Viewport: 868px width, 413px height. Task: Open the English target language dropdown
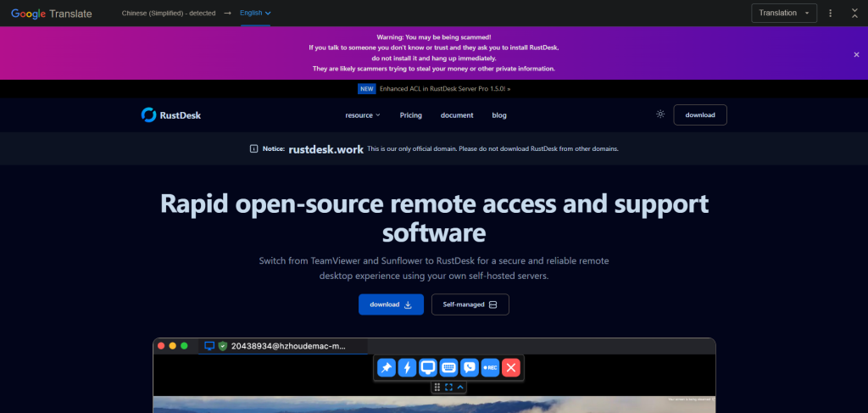255,13
